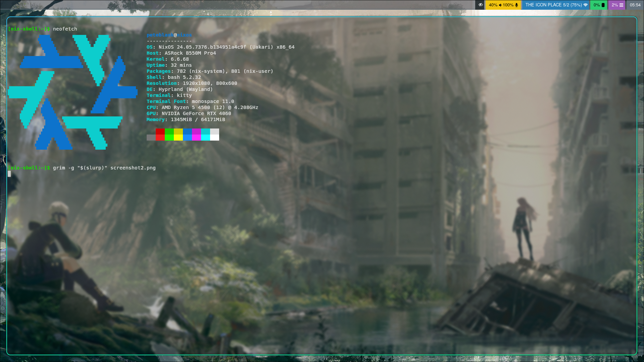Click the pure white palette block
This screenshot has width=644, height=362.
pos(214,138)
